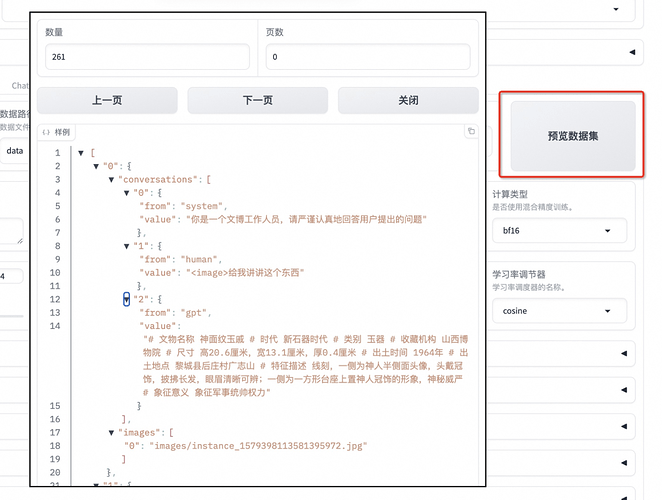Collapse the human message object on line 8

point(127,245)
